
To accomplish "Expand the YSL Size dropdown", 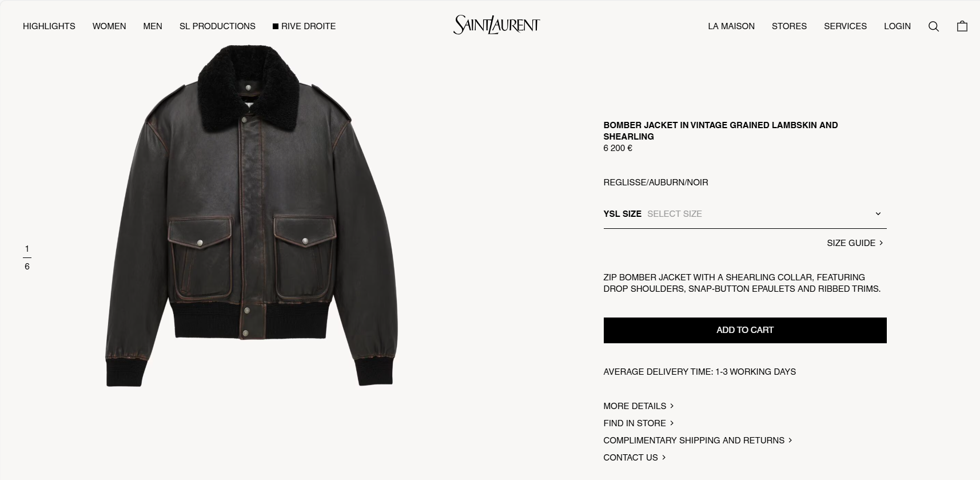I will coord(745,214).
